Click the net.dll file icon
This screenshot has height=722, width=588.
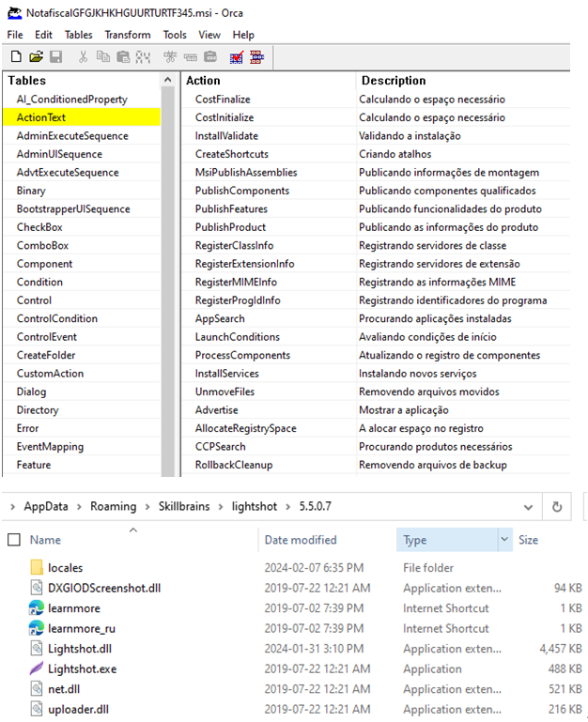coord(37,689)
